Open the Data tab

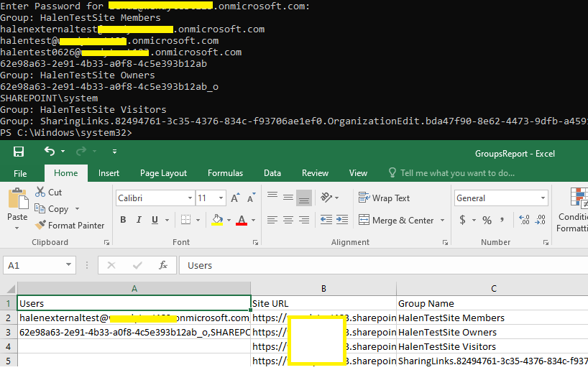pos(272,173)
